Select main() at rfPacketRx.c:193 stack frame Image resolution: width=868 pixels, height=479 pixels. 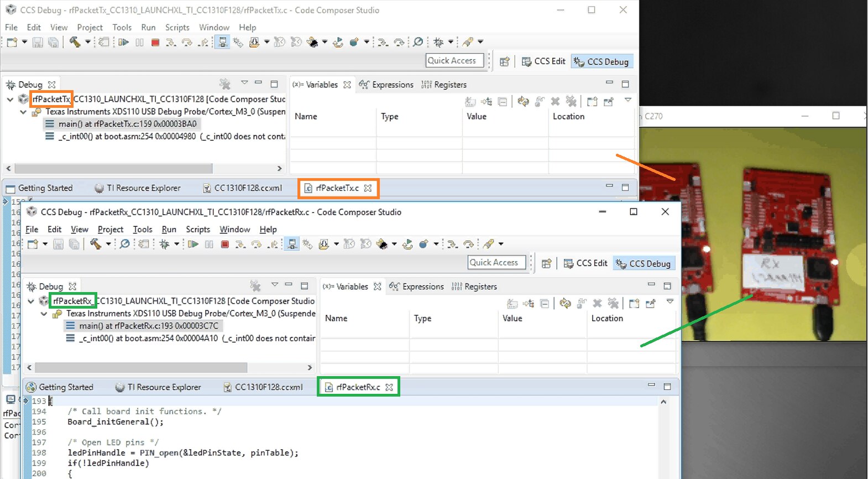click(x=143, y=326)
